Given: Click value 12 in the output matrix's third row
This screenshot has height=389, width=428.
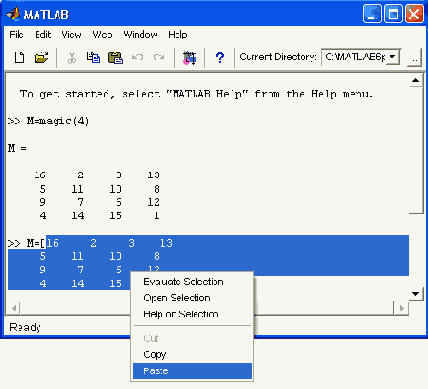Looking at the screenshot, I should 153,202.
